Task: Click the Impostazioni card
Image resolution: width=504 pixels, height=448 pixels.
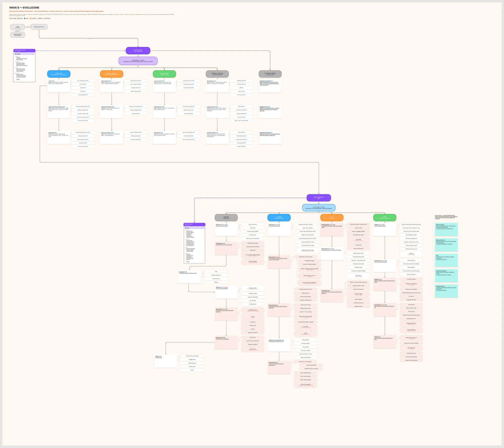Action: click(226, 314)
